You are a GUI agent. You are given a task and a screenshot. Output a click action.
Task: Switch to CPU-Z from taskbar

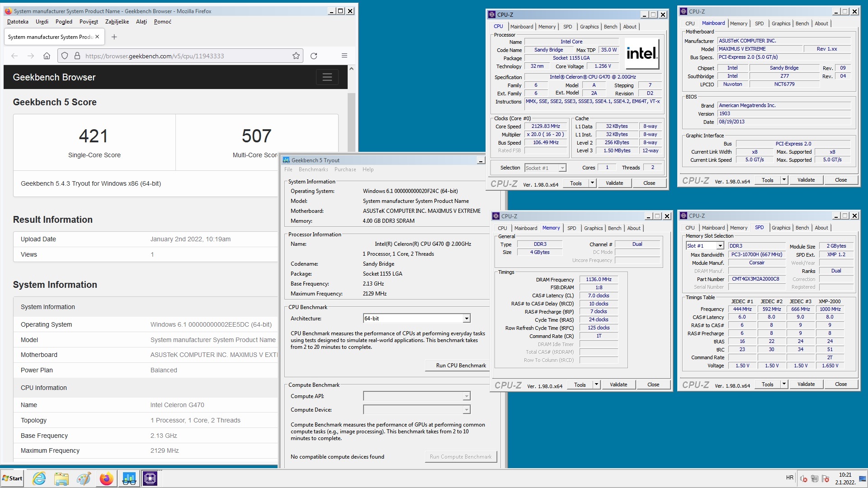150,479
